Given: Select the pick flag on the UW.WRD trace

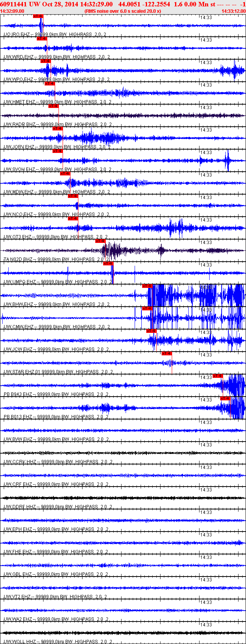Looking at the screenshot, I should tap(42, 39).
